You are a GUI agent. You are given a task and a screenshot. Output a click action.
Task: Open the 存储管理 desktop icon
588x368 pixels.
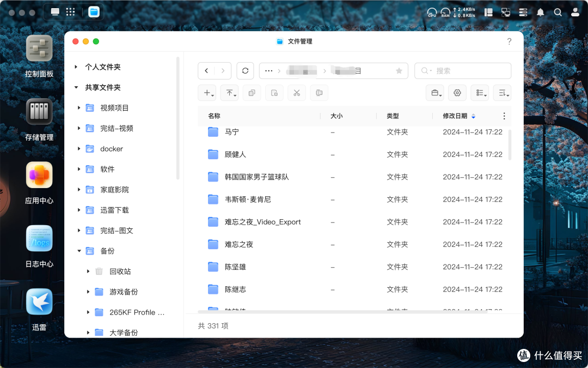[x=39, y=112]
